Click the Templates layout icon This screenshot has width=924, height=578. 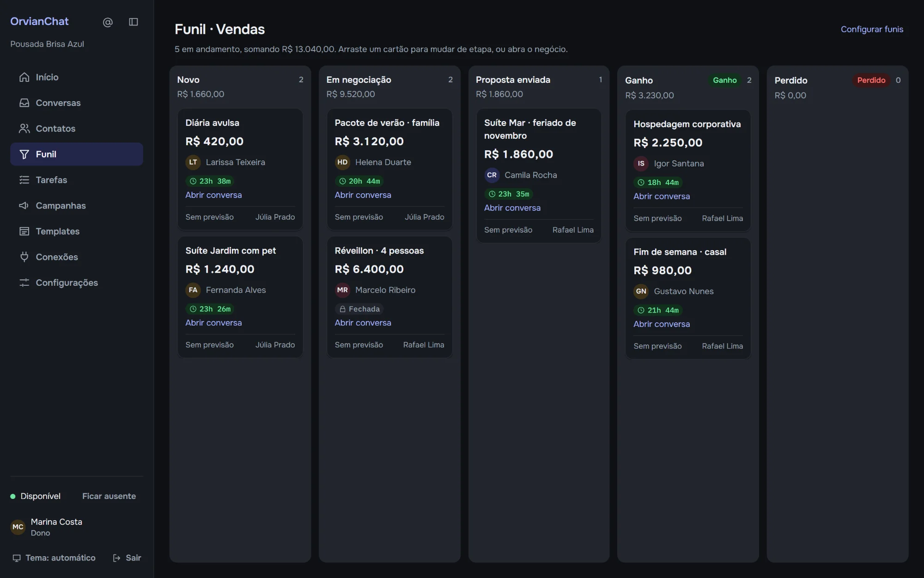(24, 231)
